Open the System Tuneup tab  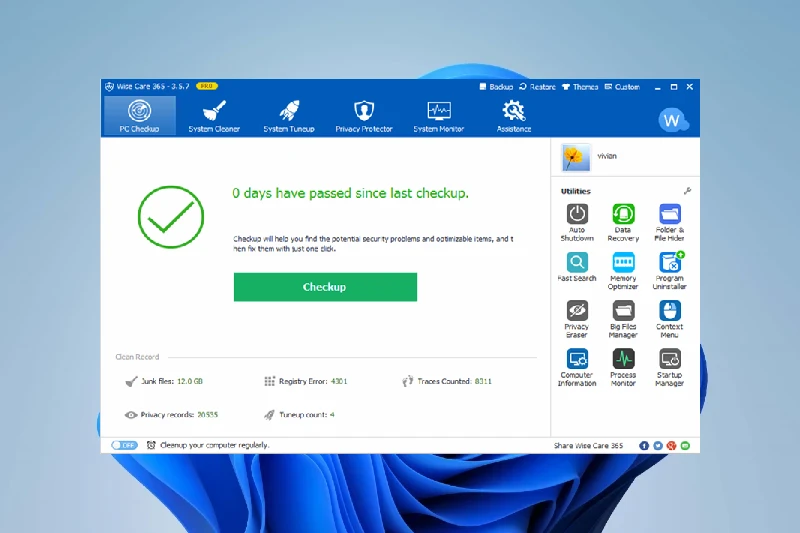[289, 116]
